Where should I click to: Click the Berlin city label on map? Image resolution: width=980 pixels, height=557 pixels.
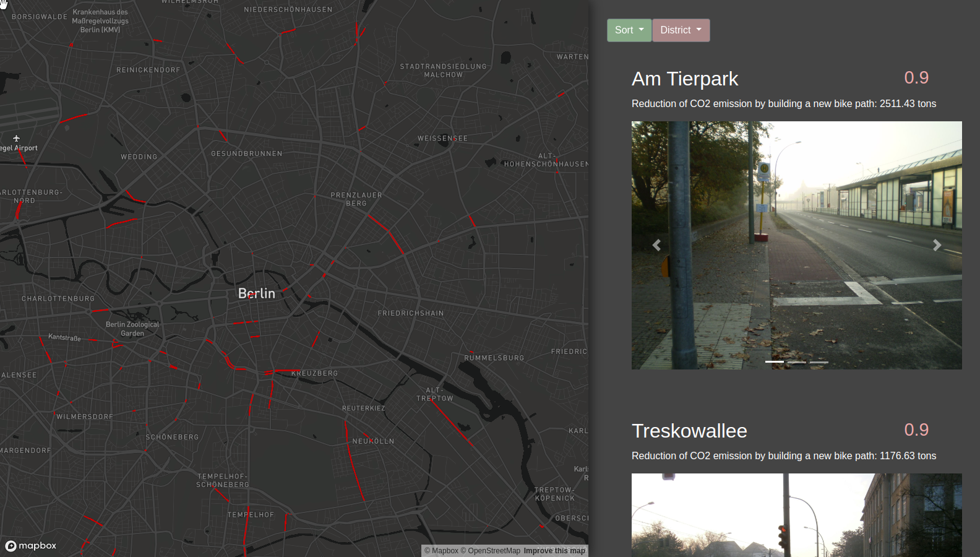pos(257,293)
